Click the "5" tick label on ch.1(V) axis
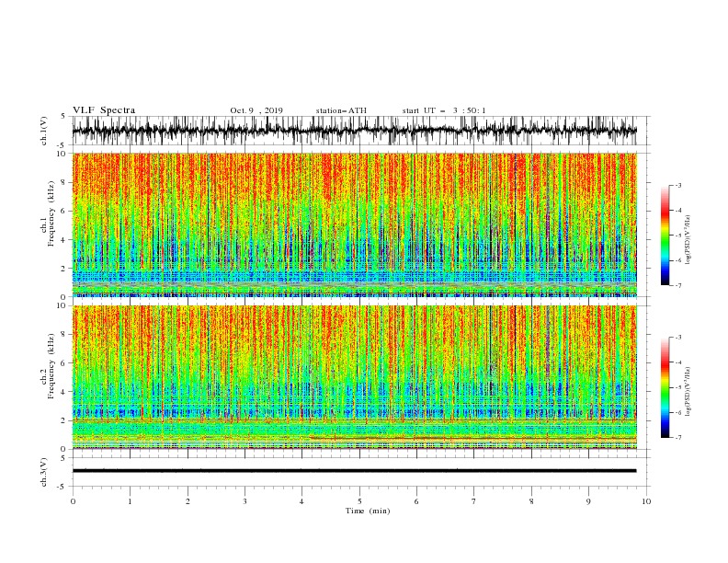 click(63, 116)
